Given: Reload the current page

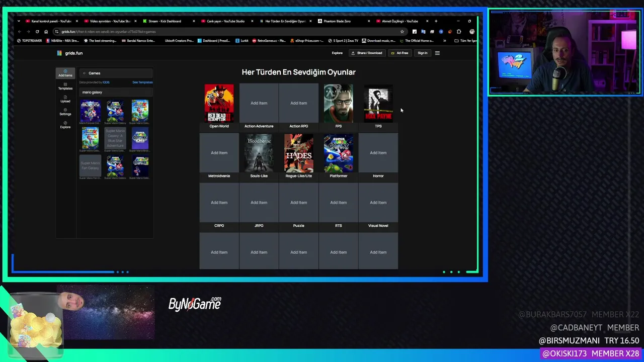Looking at the screenshot, I should coord(37,32).
